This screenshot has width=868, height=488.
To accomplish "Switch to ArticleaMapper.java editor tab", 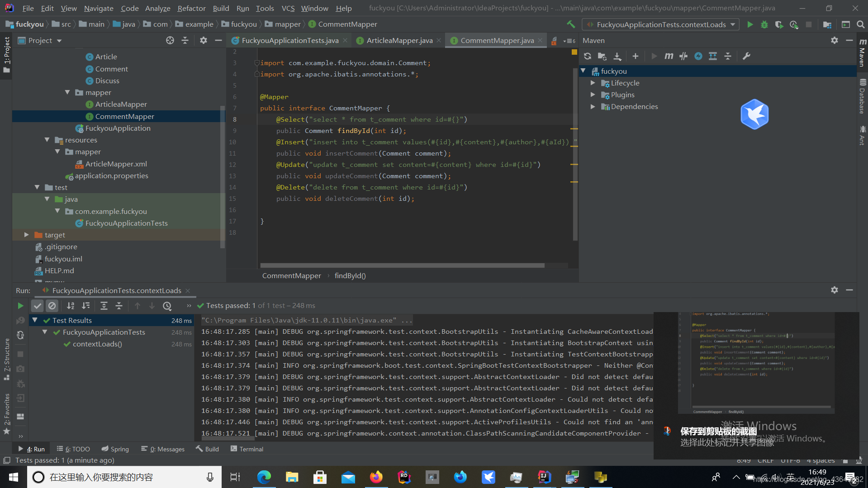I will (399, 40).
